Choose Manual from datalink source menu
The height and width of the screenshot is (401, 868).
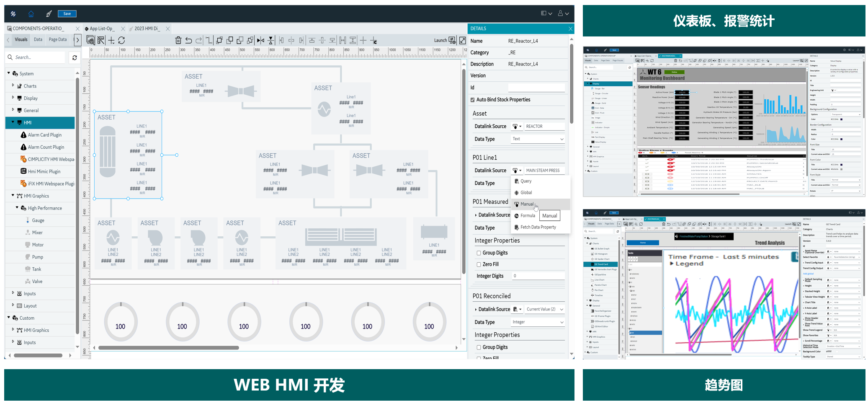point(527,204)
